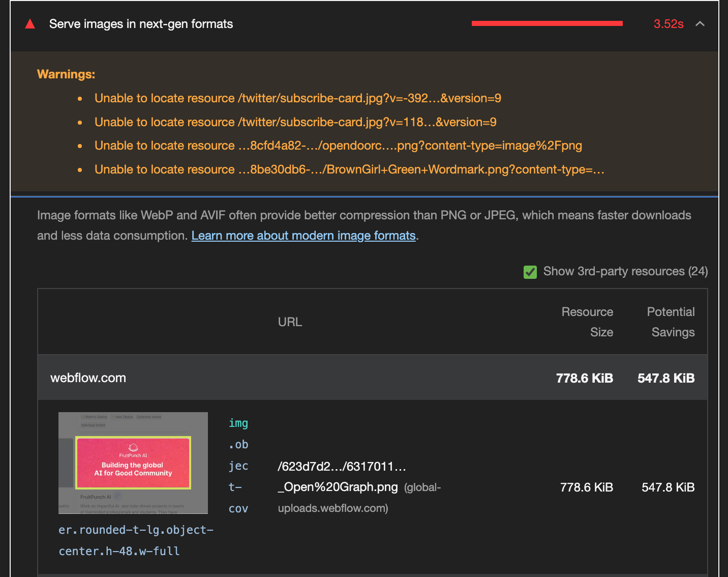
Task: Click the 547.8 KiB potential savings value
Action: (x=668, y=487)
